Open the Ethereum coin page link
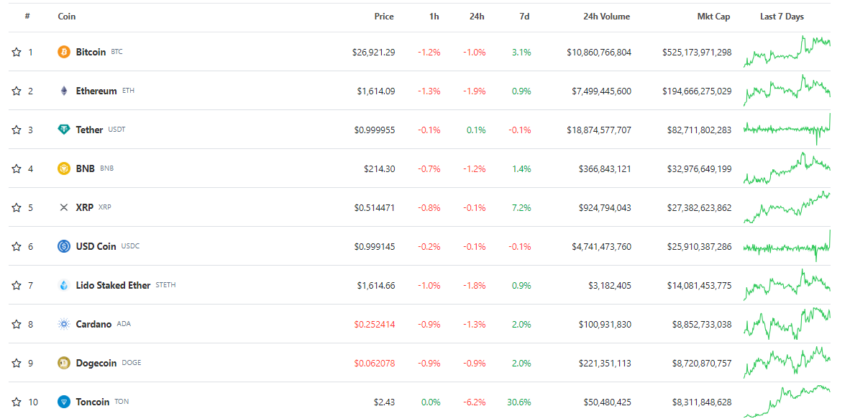Image resolution: width=850 pixels, height=419 pixels. [96, 91]
